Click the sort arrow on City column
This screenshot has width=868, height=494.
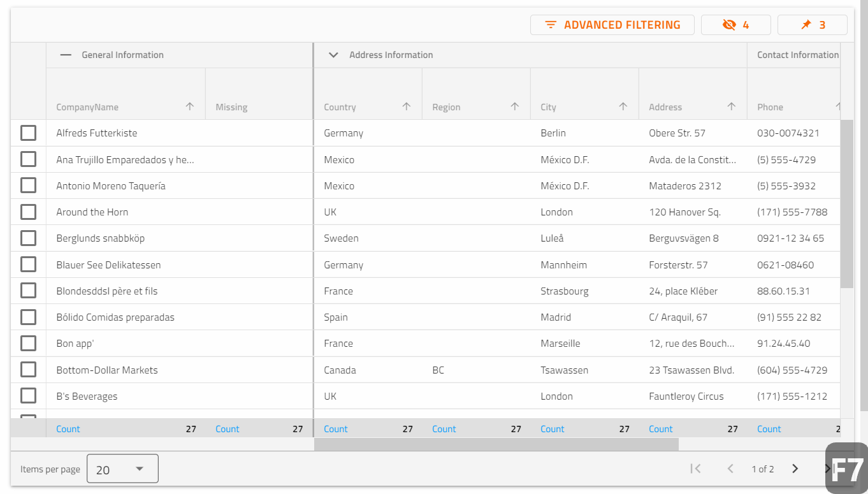click(x=623, y=106)
